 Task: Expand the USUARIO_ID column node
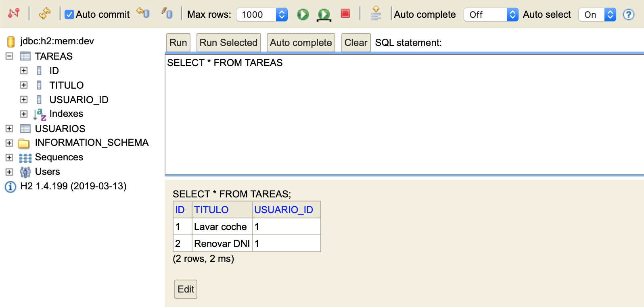(24, 100)
